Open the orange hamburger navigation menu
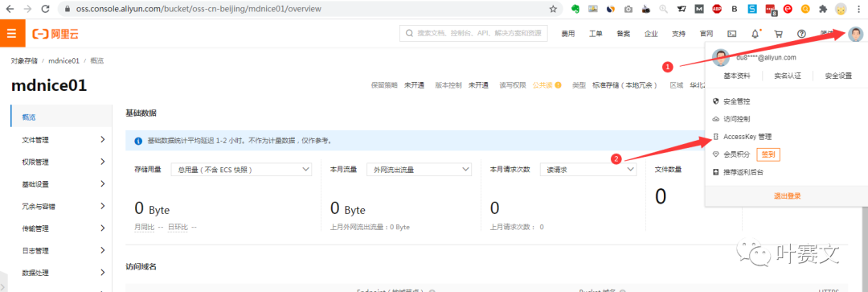This screenshot has width=868, height=292. 12,34
